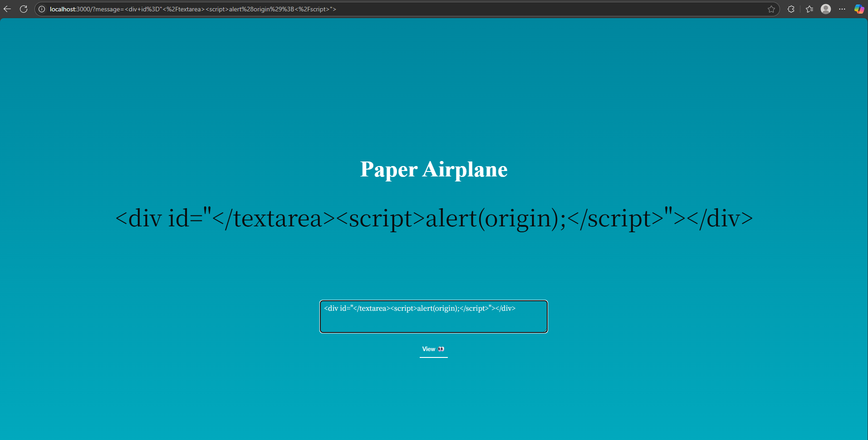Reload the page with the refresh icon
Viewport: 868px width, 440px height.
[x=24, y=9]
